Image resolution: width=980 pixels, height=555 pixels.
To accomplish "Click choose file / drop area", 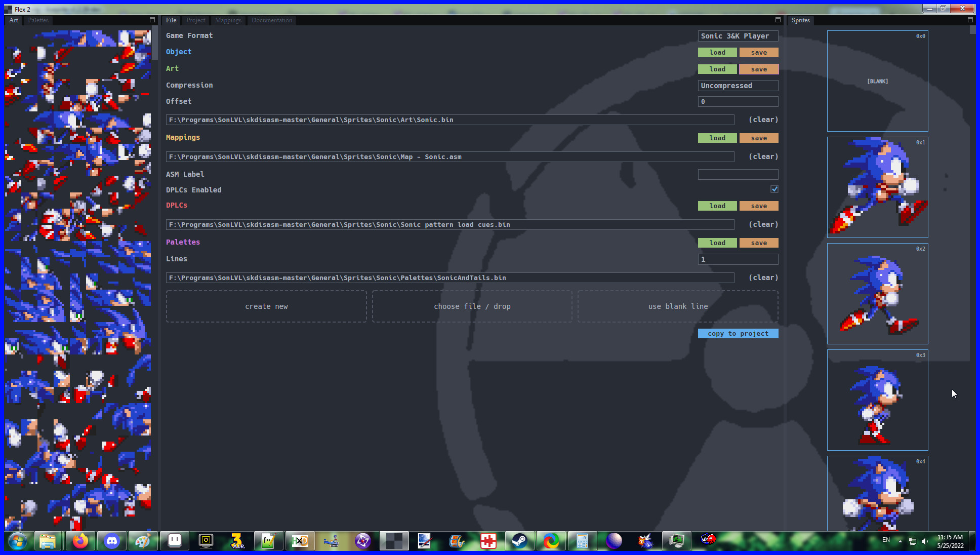I will point(472,306).
